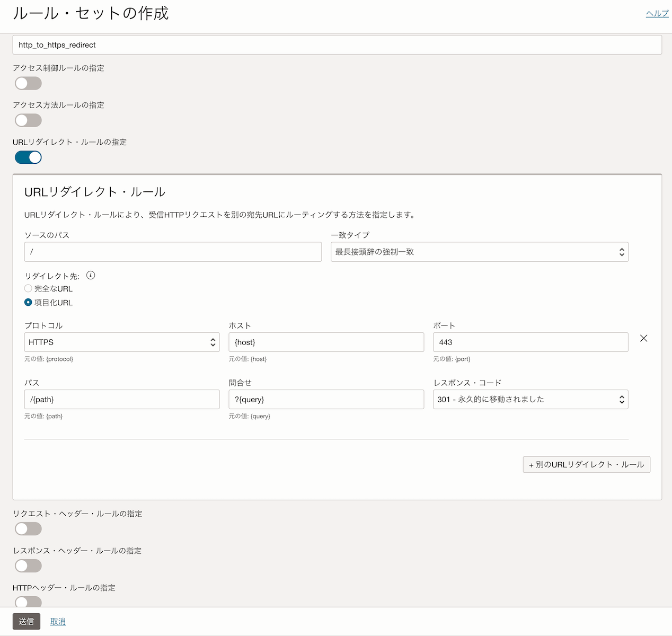Click the 元の値: {protocol} hint text
672x636 pixels.
pyautogui.click(x=49, y=359)
